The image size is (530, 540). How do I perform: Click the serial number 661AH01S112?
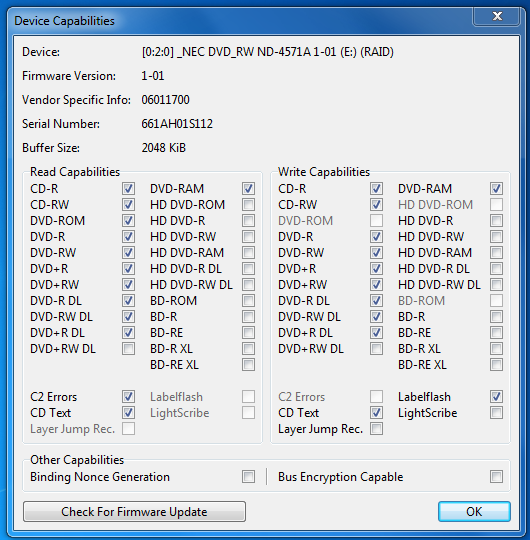click(x=177, y=124)
